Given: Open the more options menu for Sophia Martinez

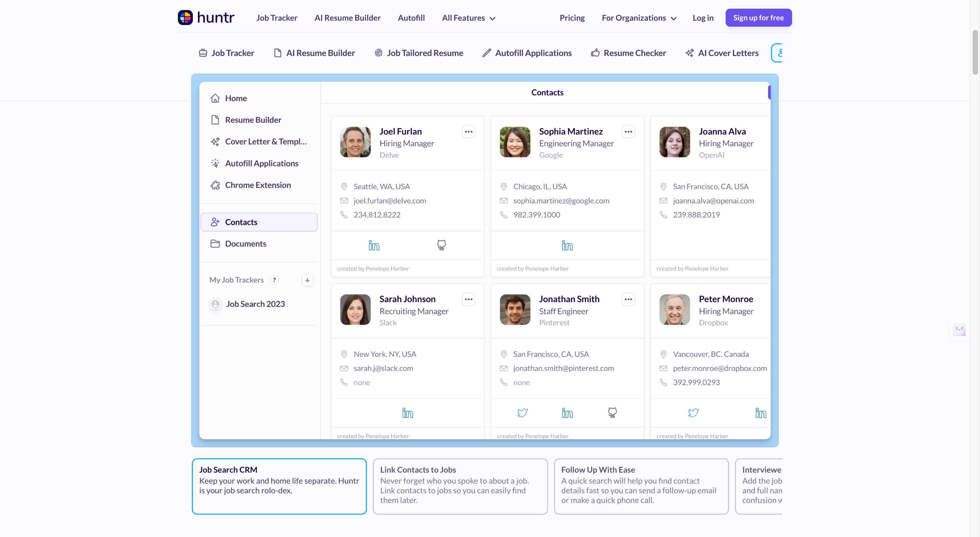Looking at the screenshot, I should [x=628, y=132].
